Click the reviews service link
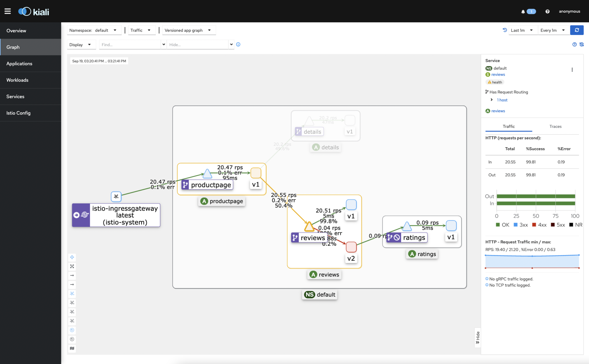Screen dimensions: 589x364 coord(498,75)
